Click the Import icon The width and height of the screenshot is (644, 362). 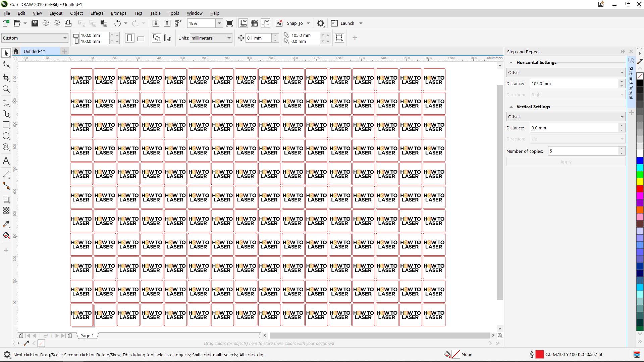pyautogui.click(x=156, y=23)
